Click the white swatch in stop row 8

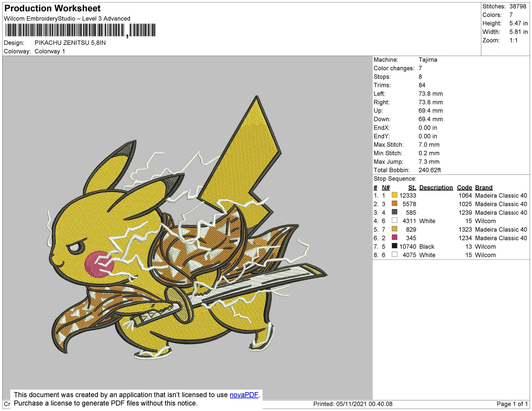point(394,254)
